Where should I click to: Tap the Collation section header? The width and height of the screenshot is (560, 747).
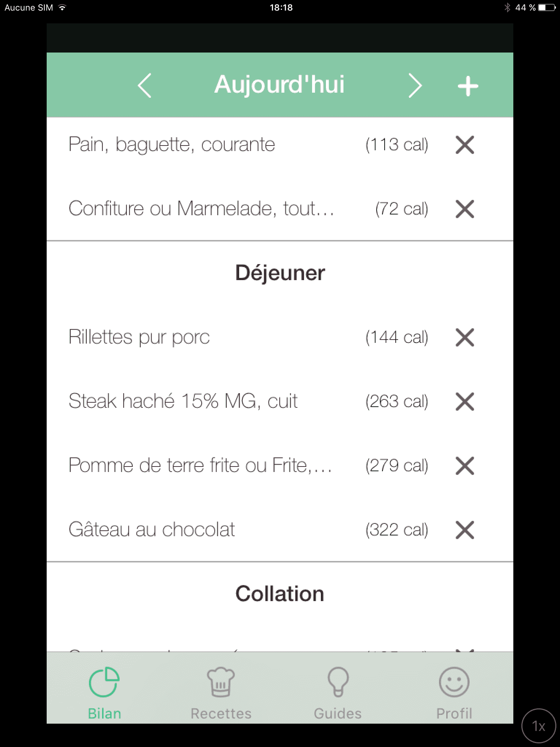point(280,593)
